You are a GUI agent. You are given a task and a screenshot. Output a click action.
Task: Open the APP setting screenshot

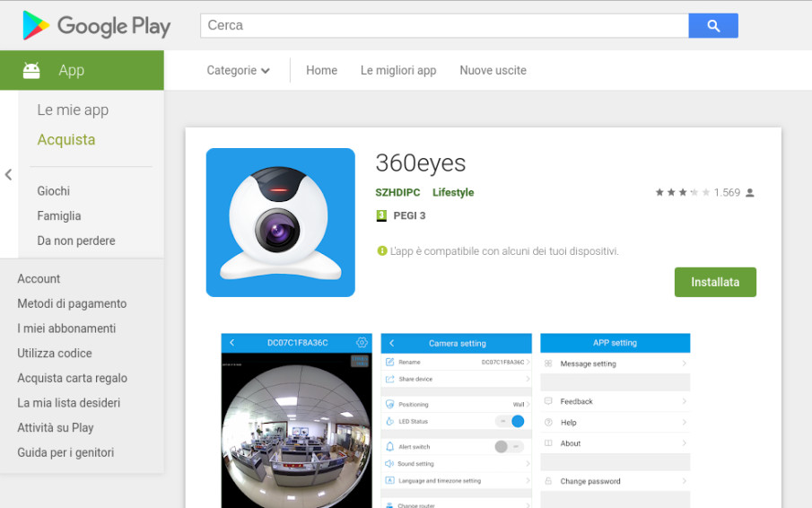tap(616, 420)
